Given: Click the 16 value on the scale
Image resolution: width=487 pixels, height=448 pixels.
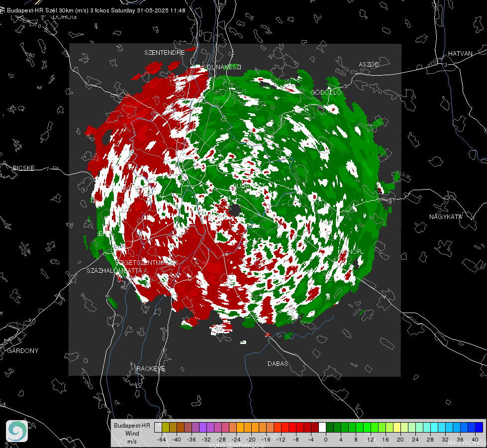Looking at the screenshot, I should (386, 440).
